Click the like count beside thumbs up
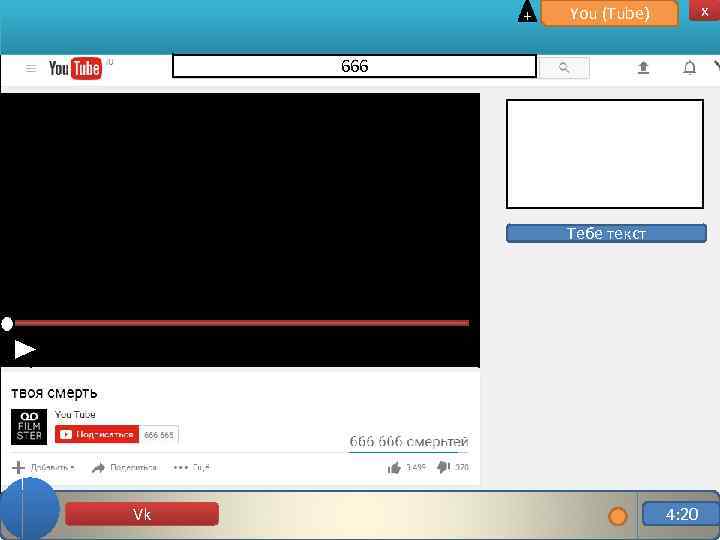This screenshot has width=720, height=540. [416, 468]
